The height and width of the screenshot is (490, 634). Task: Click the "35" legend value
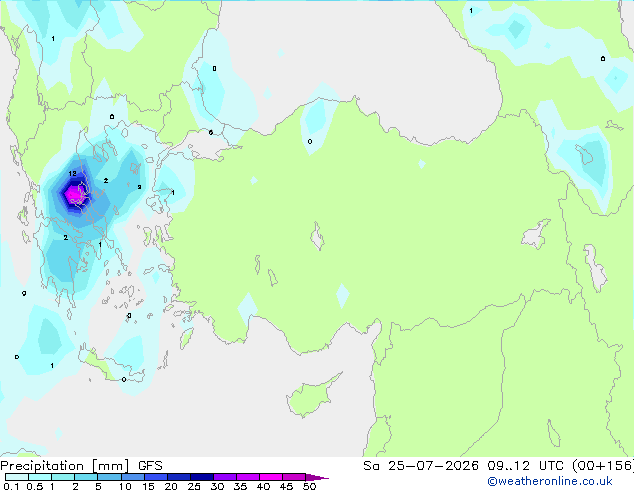click(x=240, y=486)
